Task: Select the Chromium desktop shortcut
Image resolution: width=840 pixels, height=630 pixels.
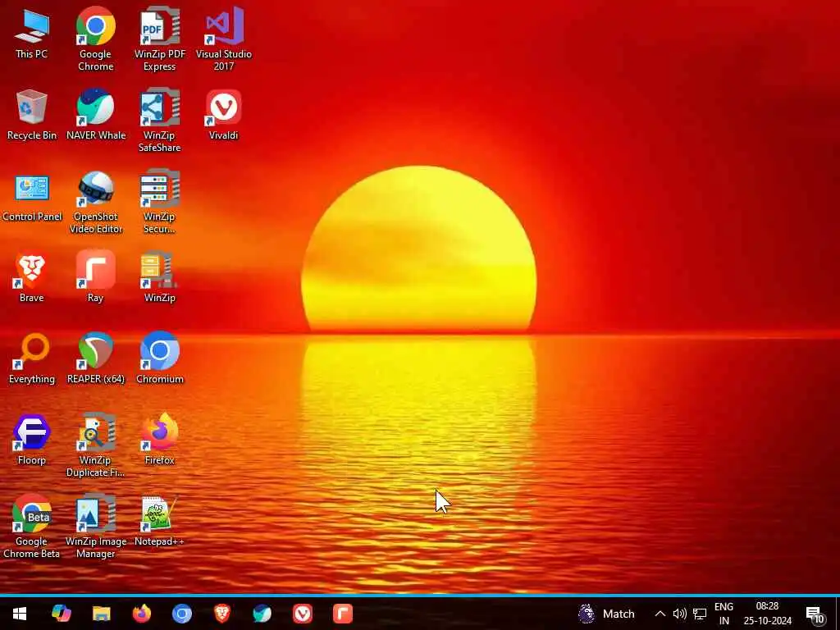Action: pos(160,359)
